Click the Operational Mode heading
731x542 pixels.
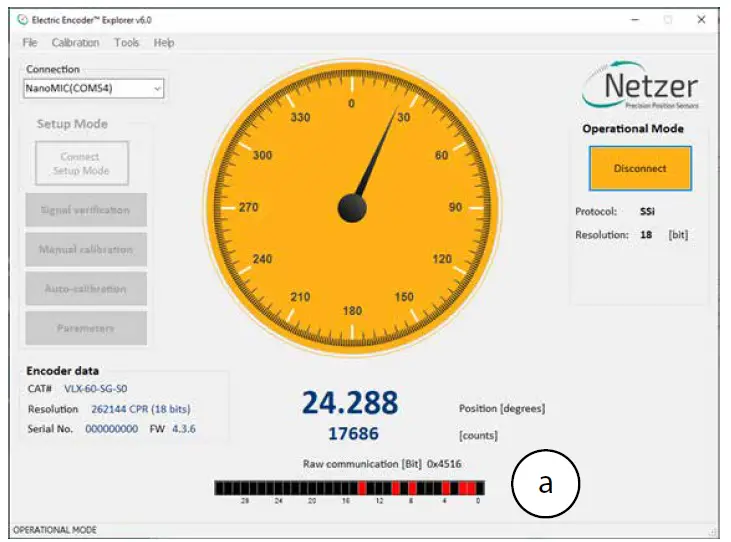click(x=633, y=129)
